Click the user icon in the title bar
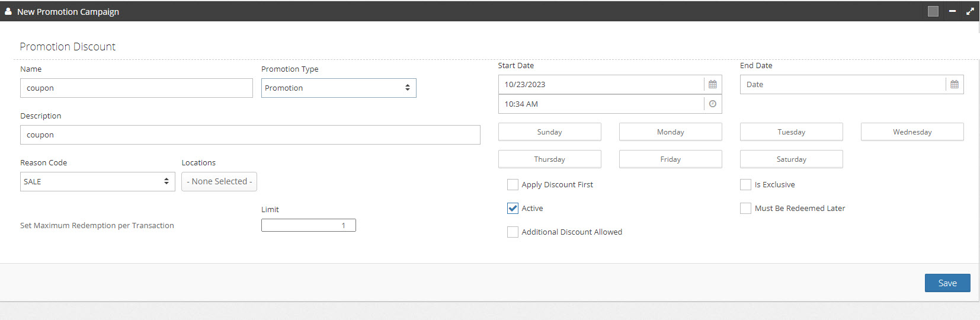 pyautogui.click(x=8, y=11)
